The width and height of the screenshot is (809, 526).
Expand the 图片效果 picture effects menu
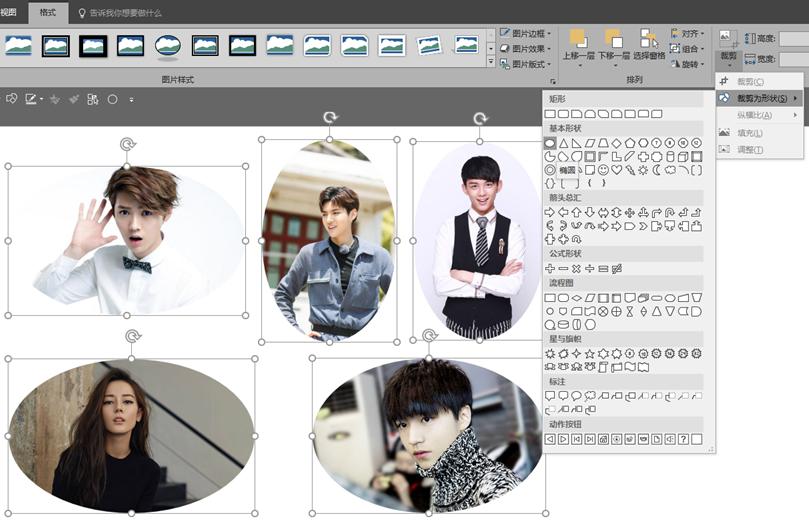523,48
